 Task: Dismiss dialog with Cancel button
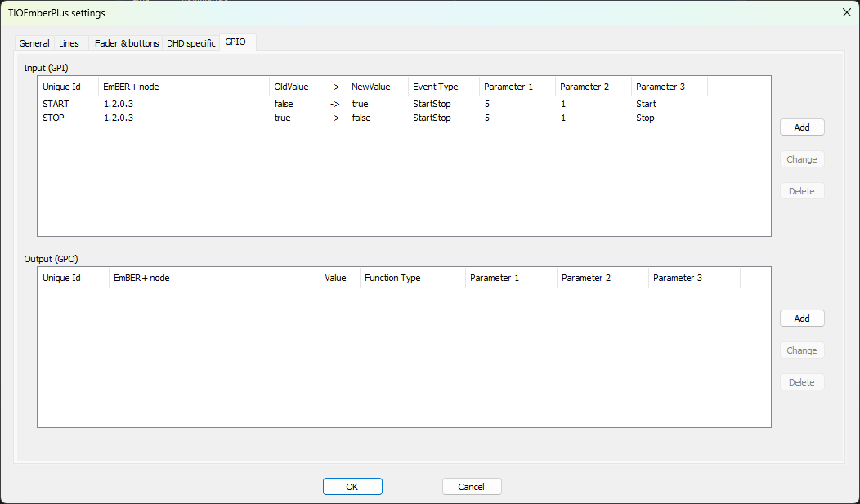(472, 487)
